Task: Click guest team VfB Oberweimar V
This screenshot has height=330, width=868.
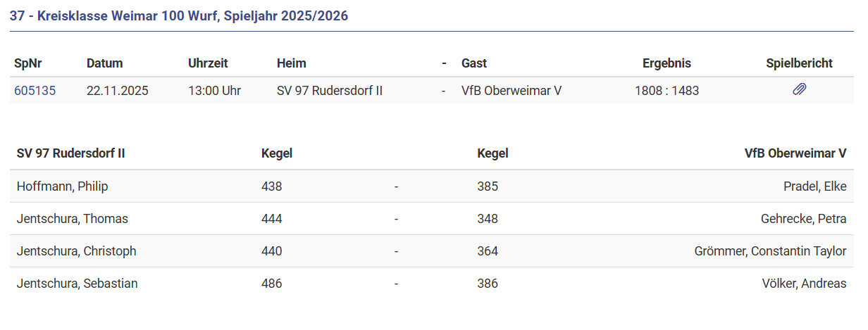Action: (x=511, y=91)
